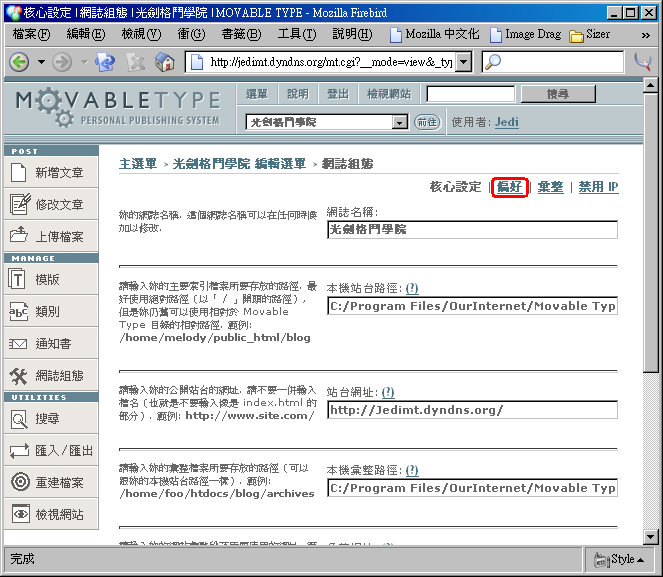Click the 搜尋 sidebar search icon
The image size is (663, 577).
(19, 419)
